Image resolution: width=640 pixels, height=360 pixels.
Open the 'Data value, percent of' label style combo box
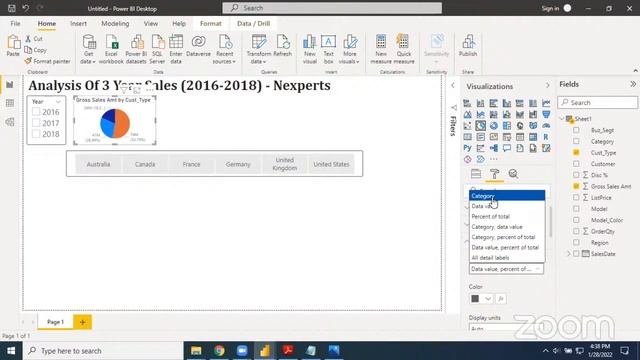click(506, 269)
